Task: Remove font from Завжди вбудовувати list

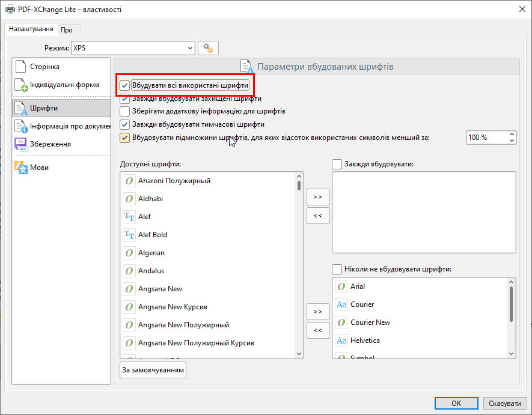Action: [318, 216]
